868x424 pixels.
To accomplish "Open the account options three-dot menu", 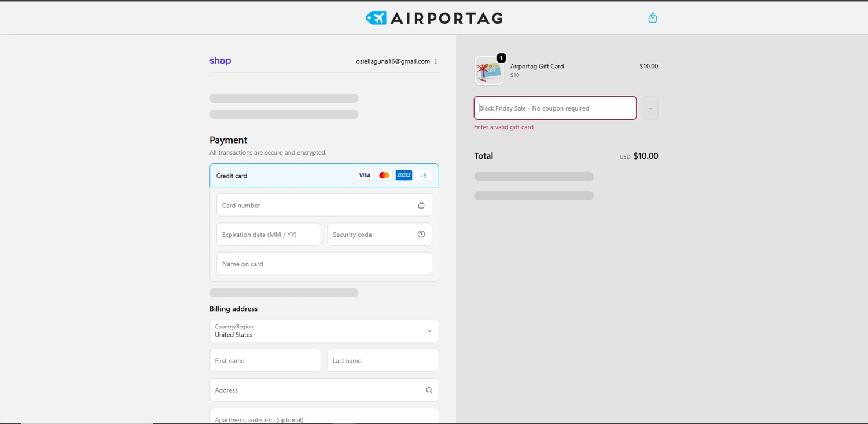I will [x=436, y=61].
